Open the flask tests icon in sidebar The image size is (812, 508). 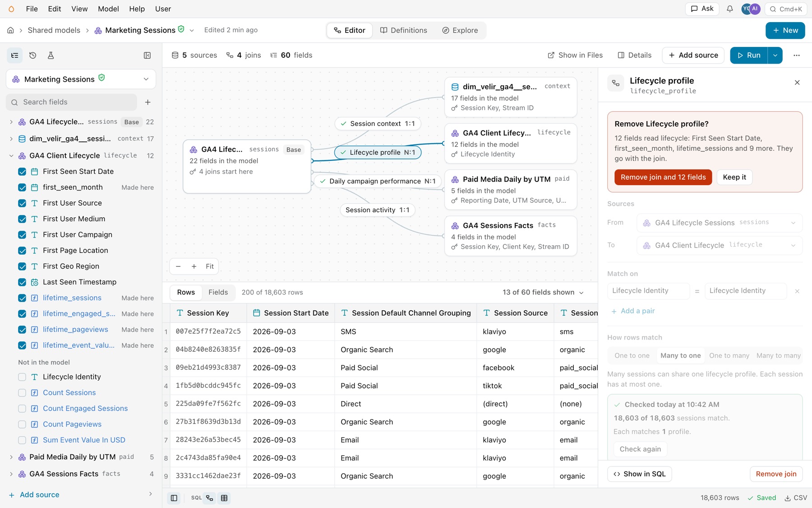[x=51, y=56]
